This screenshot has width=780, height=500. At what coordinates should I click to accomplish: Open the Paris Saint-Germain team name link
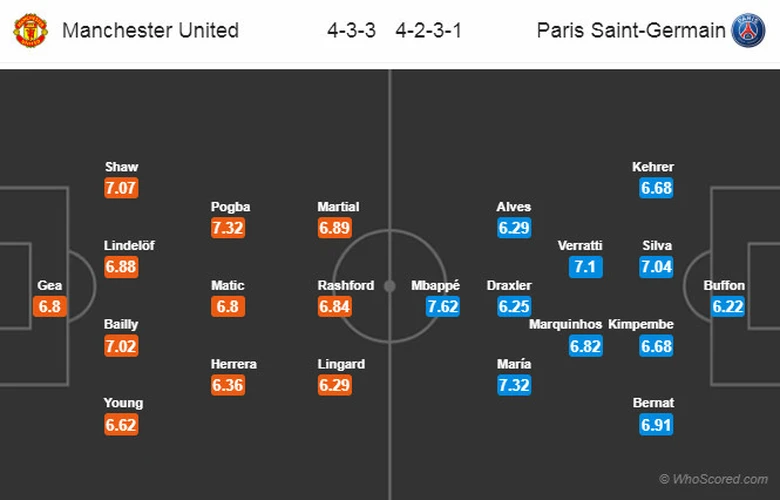(631, 30)
